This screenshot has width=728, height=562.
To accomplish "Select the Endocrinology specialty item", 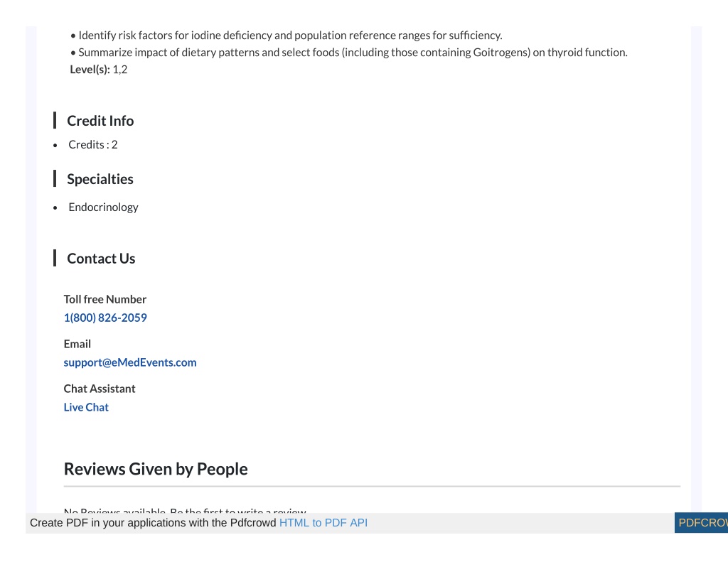I will [x=103, y=207].
